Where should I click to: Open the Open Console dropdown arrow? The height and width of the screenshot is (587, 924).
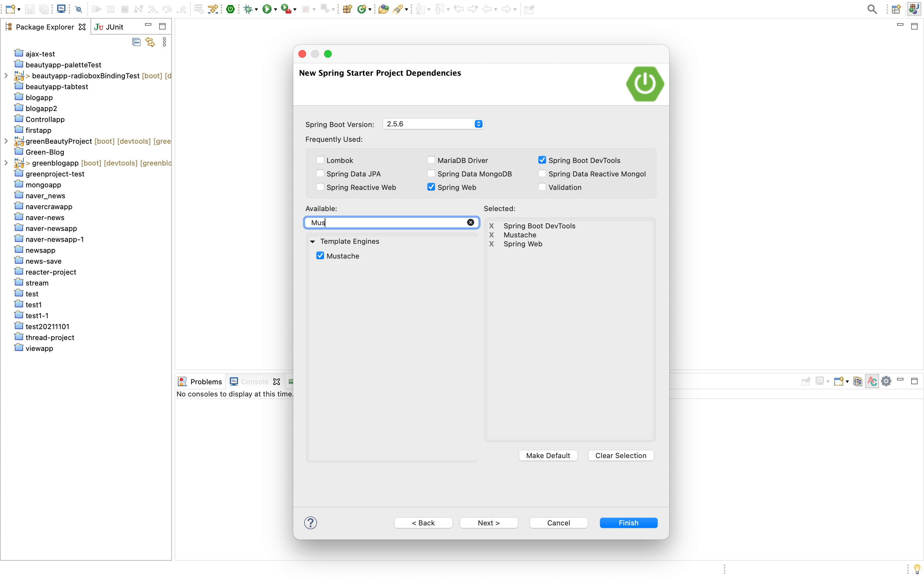[x=847, y=382]
